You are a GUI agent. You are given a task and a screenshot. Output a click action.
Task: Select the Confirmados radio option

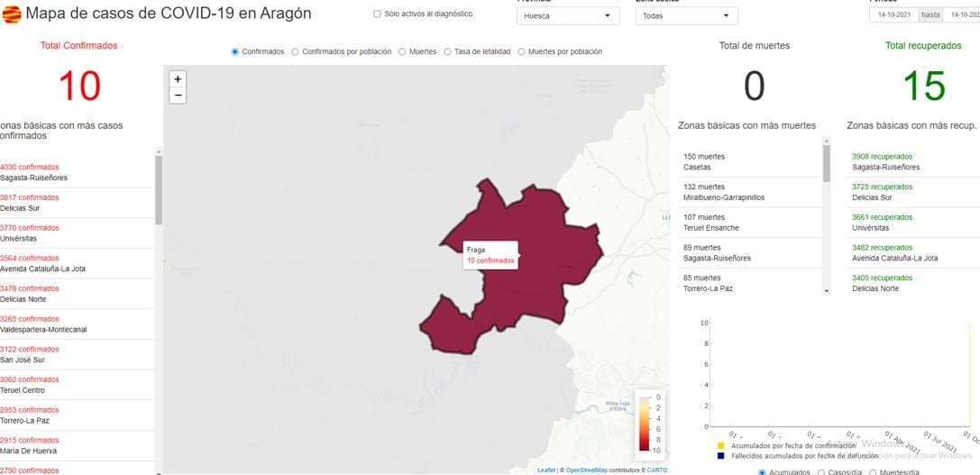(x=236, y=52)
